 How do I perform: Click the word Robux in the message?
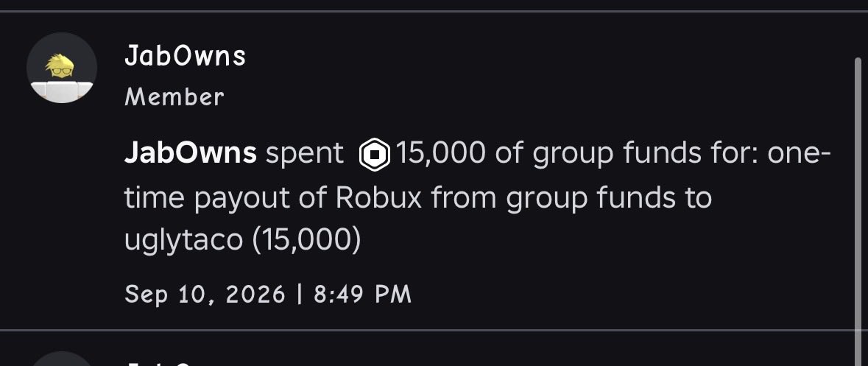pyautogui.click(x=378, y=197)
